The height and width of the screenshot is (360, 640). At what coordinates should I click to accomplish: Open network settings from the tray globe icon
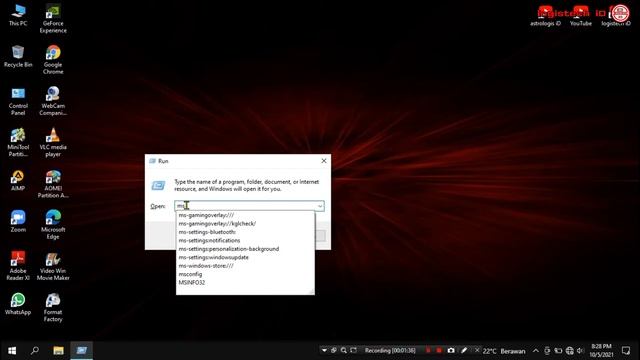pyautogui.click(x=569, y=351)
